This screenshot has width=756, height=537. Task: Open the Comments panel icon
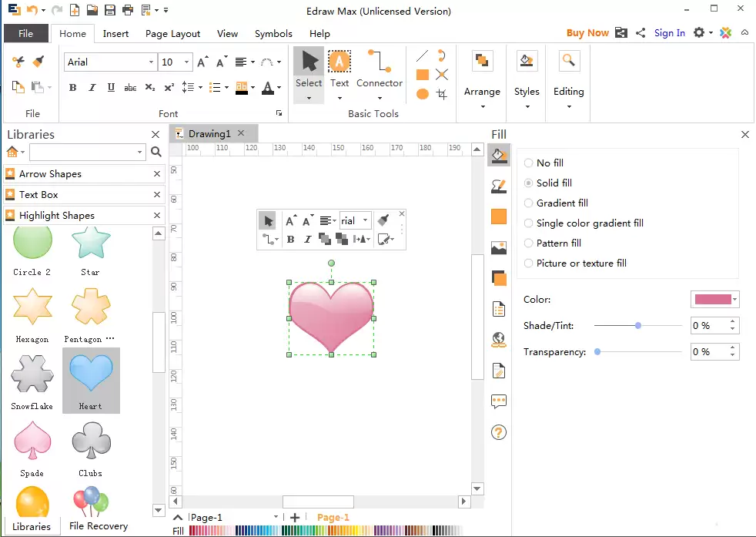point(499,401)
